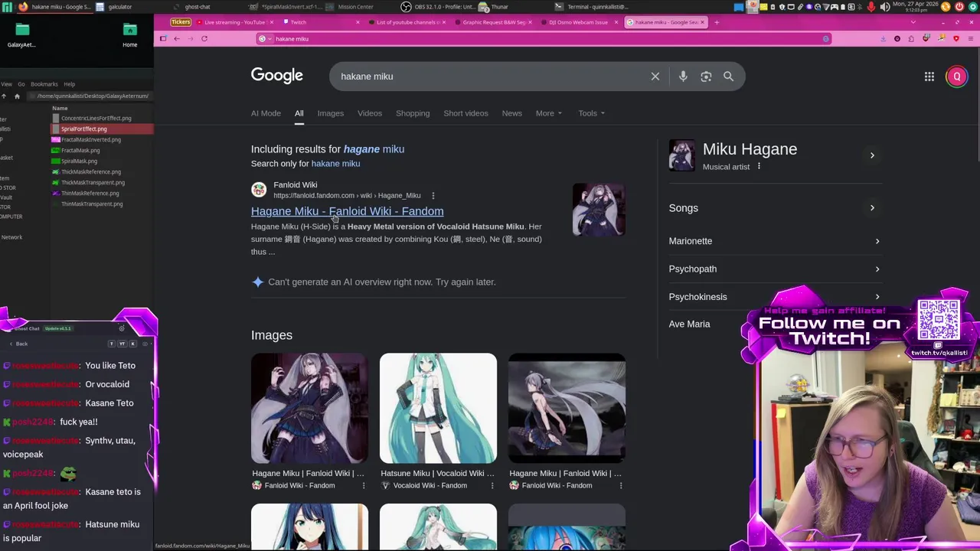Open more options for the Fanloid Wiki result
This screenshot has width=980, height=551.
pos(433,196)
